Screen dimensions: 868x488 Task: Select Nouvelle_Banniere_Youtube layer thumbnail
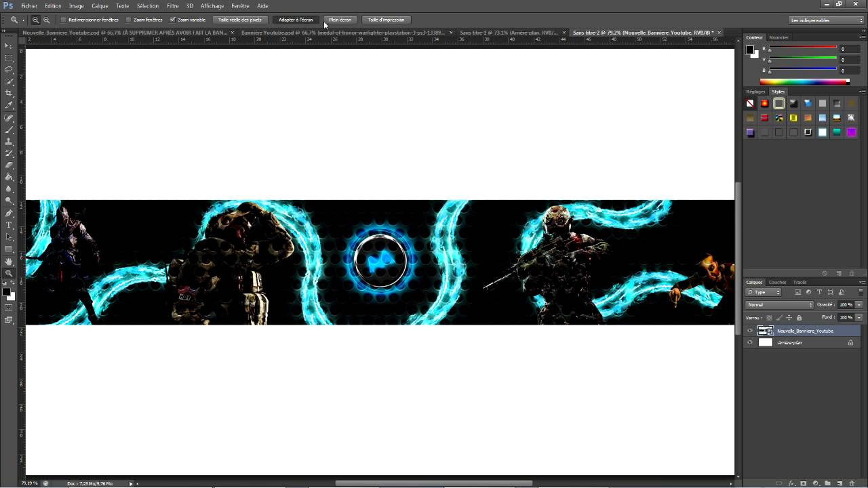point(766,331)
